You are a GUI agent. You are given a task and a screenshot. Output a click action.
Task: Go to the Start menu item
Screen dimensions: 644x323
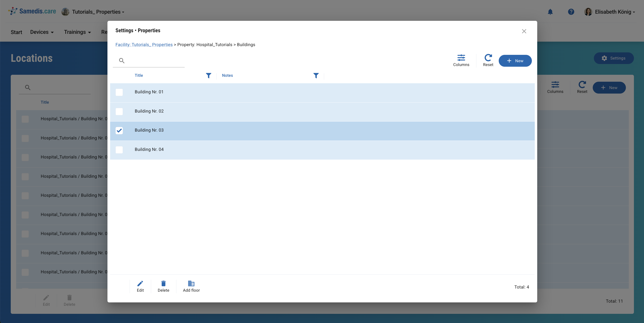(16, 32)
